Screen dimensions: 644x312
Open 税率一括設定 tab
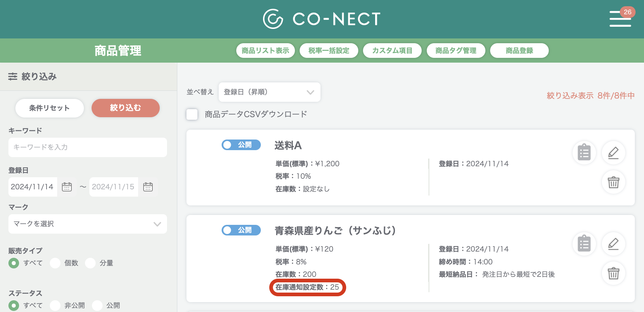(329, 51)
